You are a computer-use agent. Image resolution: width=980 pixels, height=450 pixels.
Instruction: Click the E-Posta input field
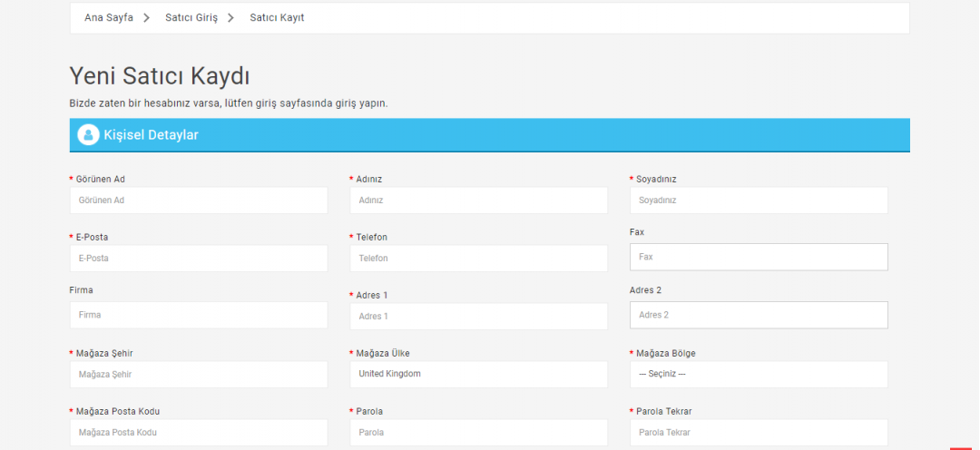click(199, 259)
